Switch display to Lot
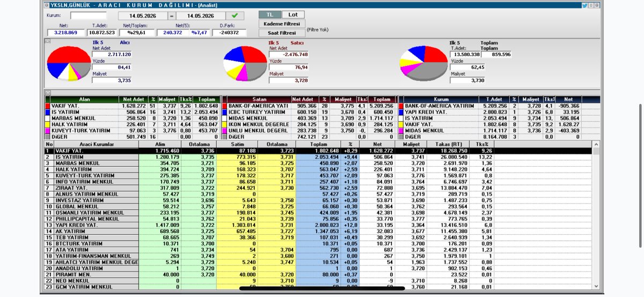Image resolution: width=644 pixels, height=297 pixels. [x=294, y=14]
